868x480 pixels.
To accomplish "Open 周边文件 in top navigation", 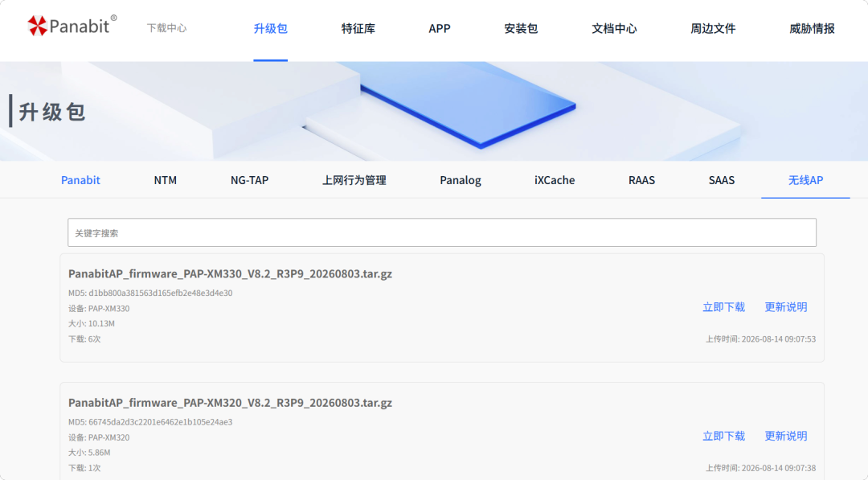I will click(713, 28).
